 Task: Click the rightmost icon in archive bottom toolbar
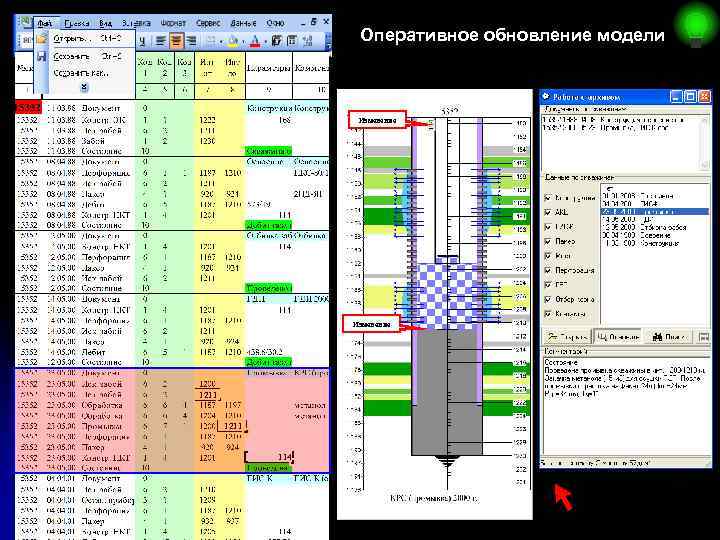click(703, 337)
